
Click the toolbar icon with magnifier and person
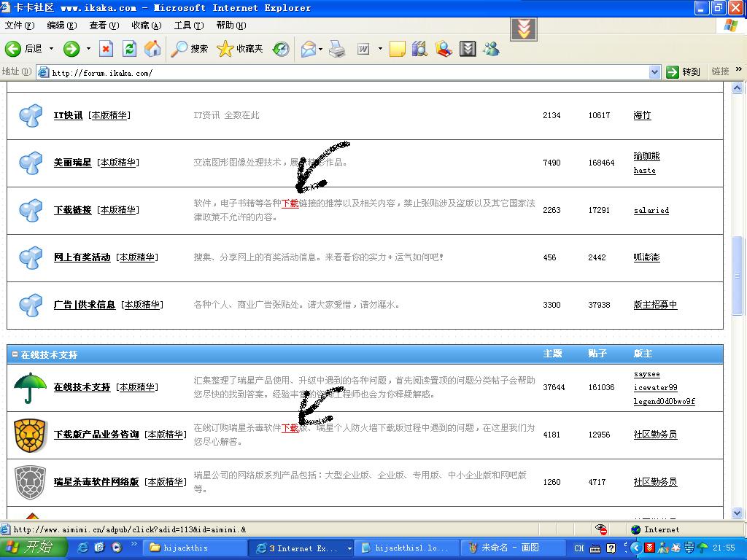click(444, 49)
